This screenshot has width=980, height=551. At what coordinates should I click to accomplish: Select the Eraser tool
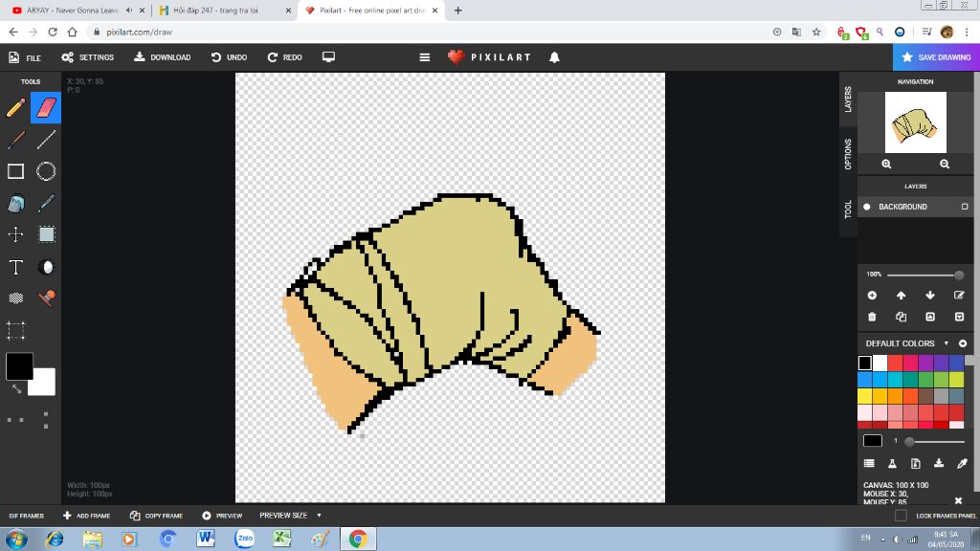[46, 107]
